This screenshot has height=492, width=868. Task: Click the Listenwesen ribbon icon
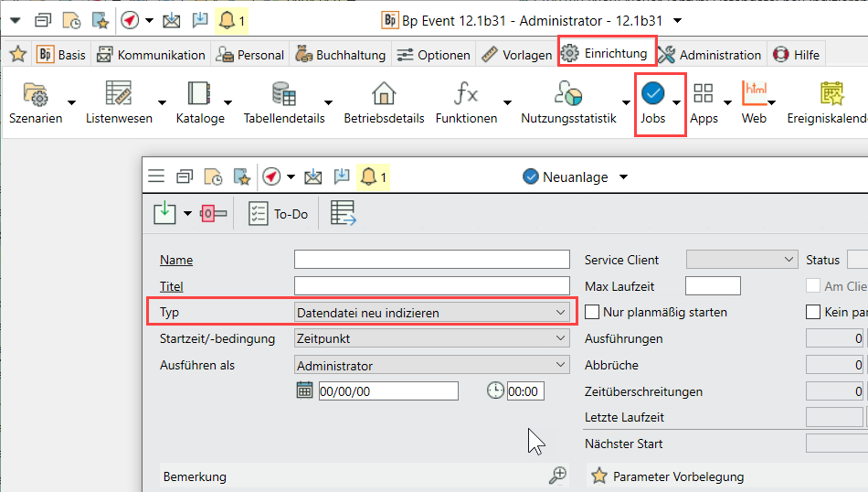pos(119,93)
